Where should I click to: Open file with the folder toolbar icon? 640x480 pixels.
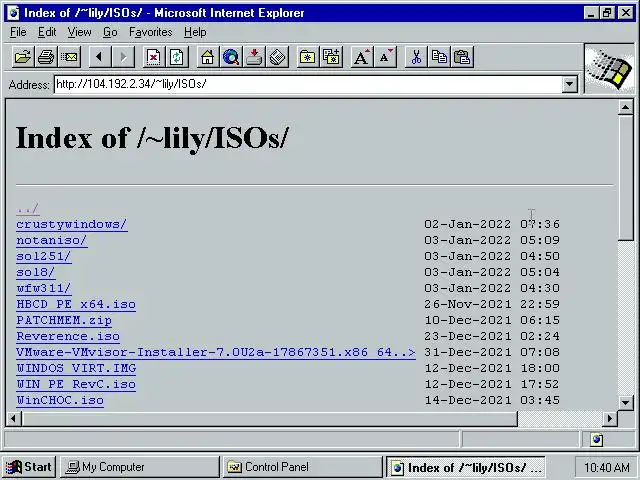[x=22, y=57]
